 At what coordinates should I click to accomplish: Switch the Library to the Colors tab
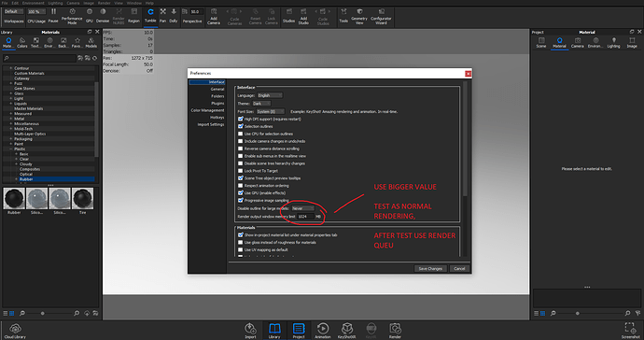(22, 42)
